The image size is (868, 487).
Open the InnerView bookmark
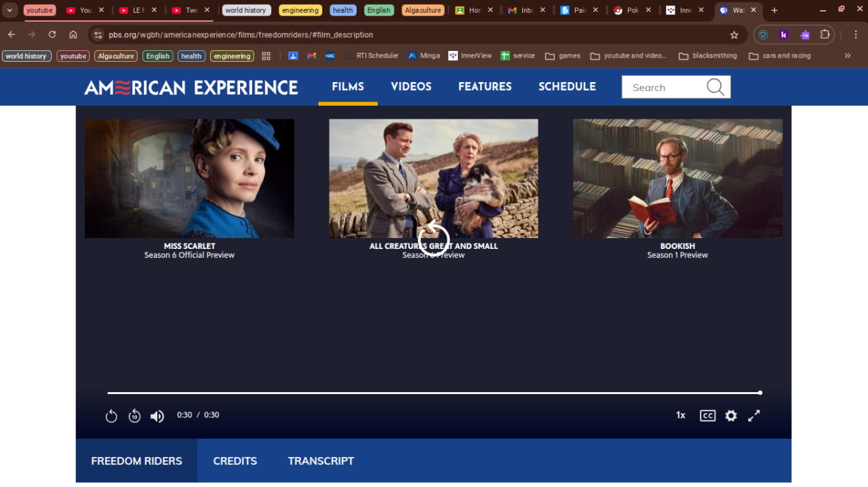(470, 56)
